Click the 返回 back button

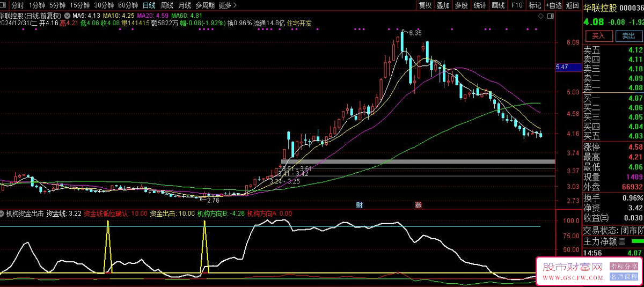[x=572, y=5]
